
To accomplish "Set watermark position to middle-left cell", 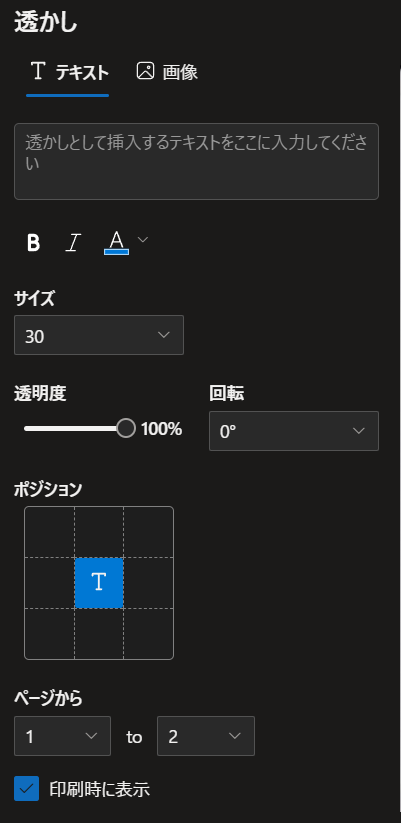I will [x=49, y=583].
